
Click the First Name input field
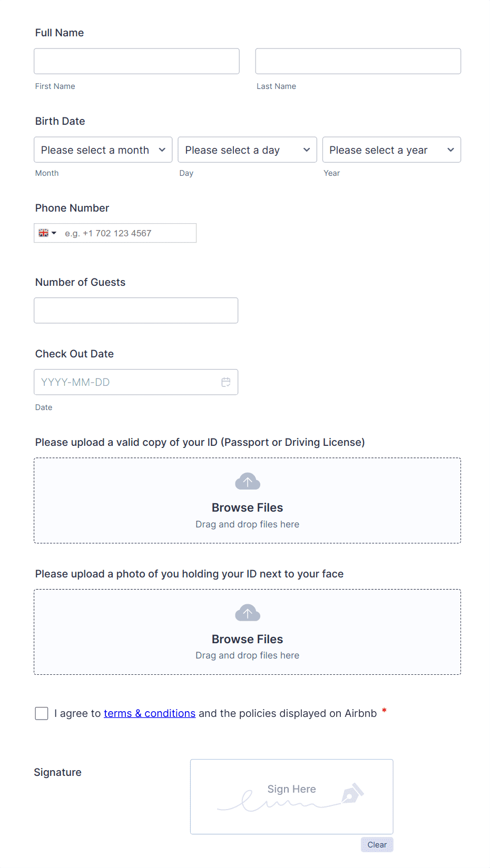coord(136,61)
